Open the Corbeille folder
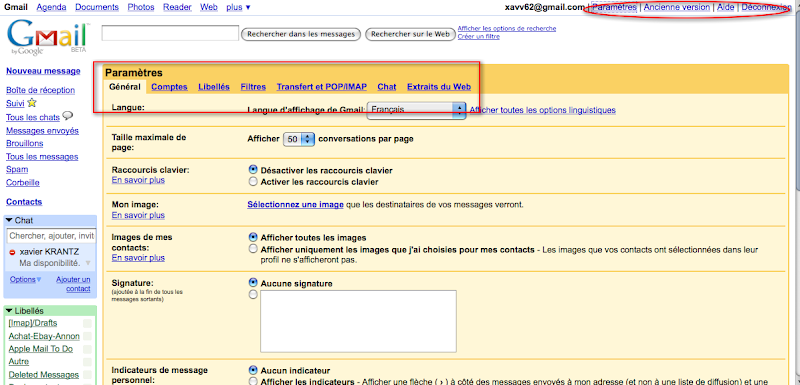 (x=22, y=183)
